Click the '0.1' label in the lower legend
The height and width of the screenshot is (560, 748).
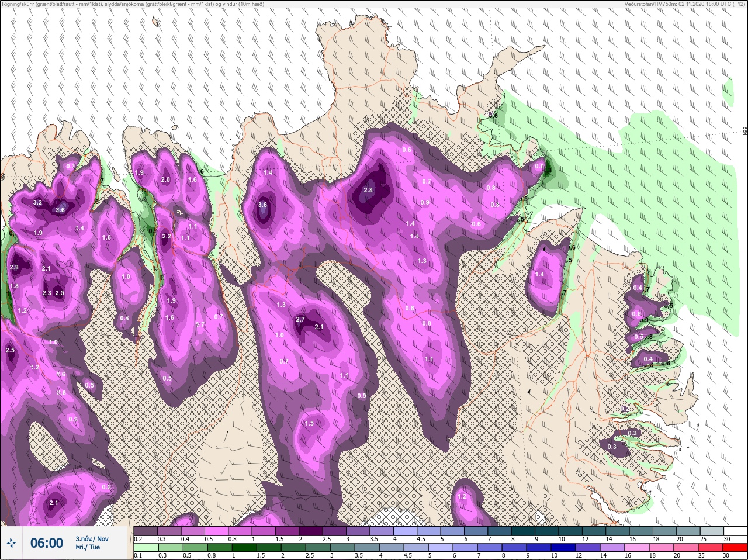137,555
